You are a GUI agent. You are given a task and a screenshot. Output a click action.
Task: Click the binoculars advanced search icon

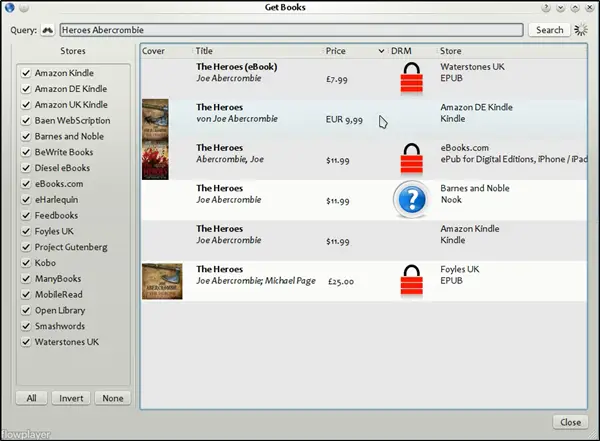click(48, 30)
